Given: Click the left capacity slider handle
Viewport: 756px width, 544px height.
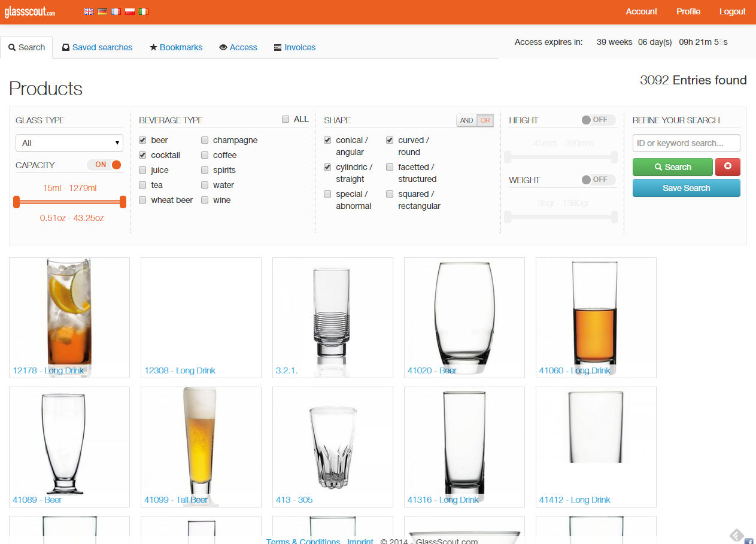Looking at the screenshot, I should tap(17, 202).
